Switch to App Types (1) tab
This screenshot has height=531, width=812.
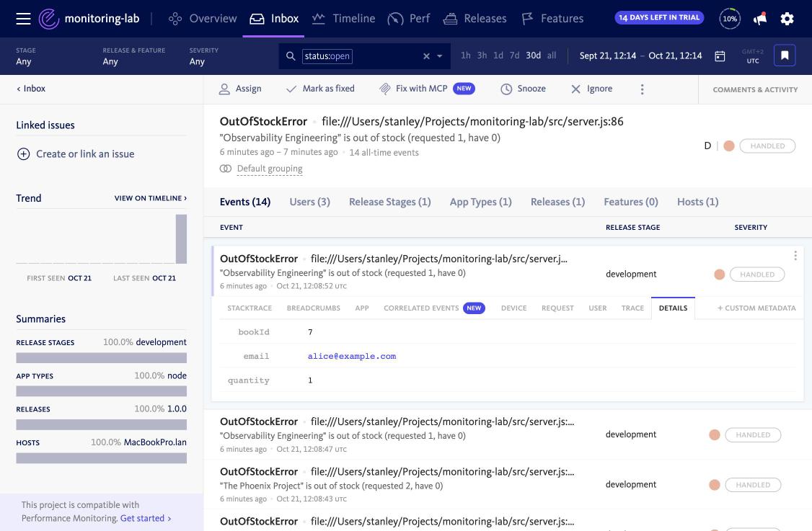pyautogui.click(x=480, y=202)
